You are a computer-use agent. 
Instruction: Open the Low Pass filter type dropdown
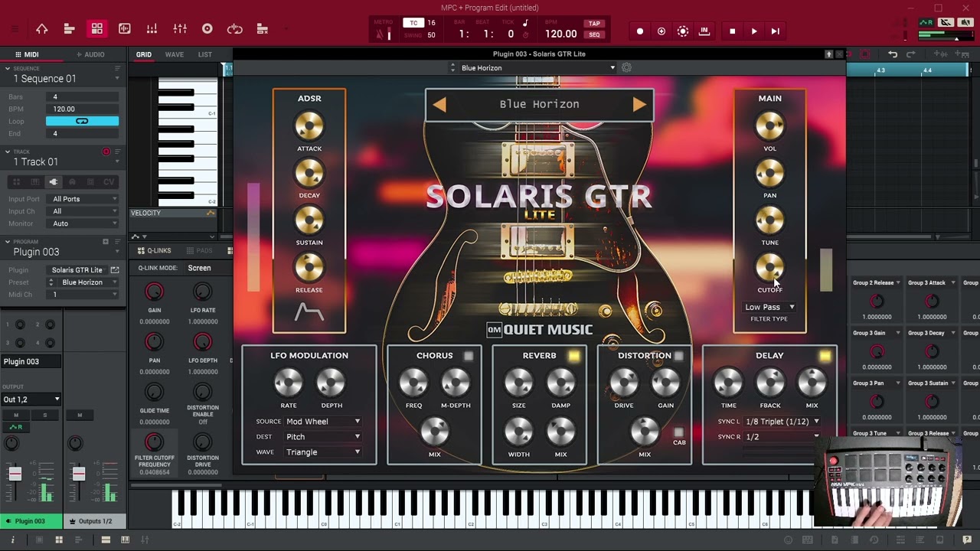click(x=769, y=307)
